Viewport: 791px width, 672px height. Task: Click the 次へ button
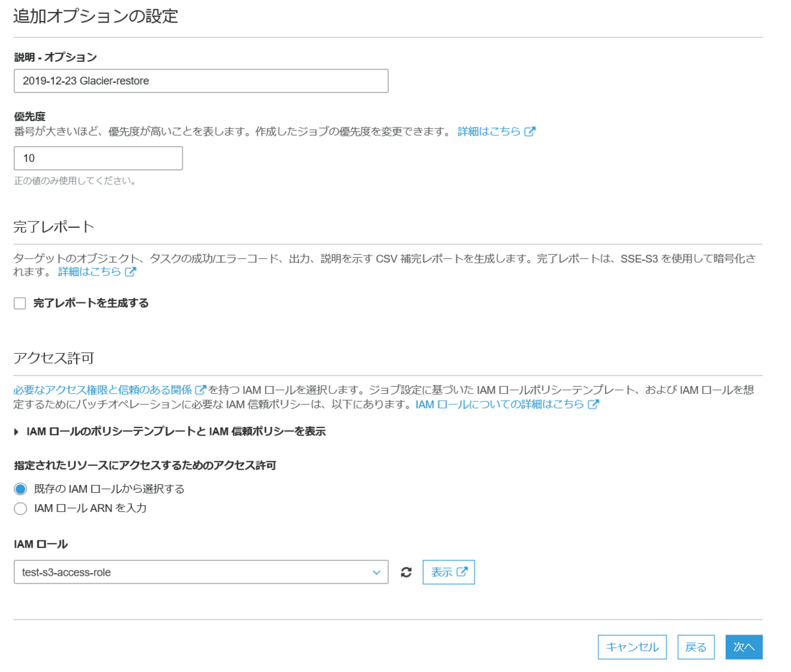[744, 647]
